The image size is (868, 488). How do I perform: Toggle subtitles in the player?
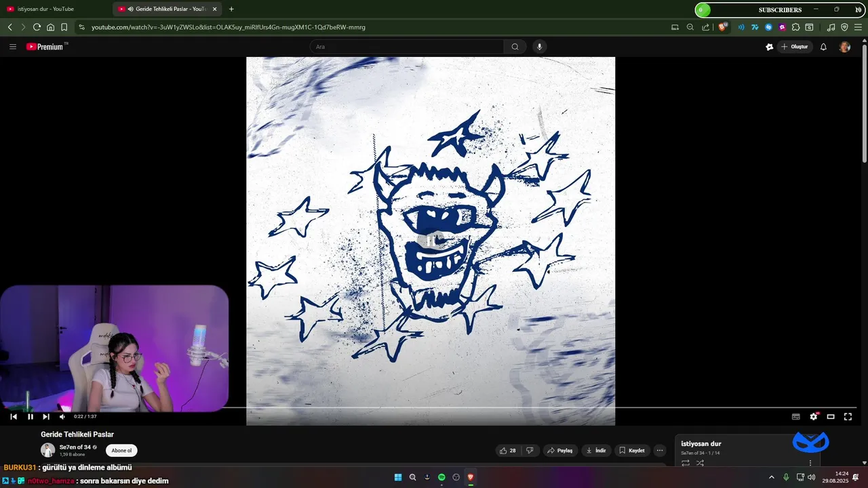(x=796, y=417)
